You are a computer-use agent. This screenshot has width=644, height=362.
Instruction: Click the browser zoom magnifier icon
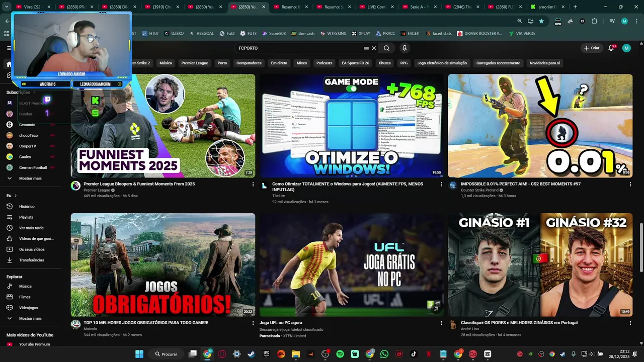tap(520, 21)
